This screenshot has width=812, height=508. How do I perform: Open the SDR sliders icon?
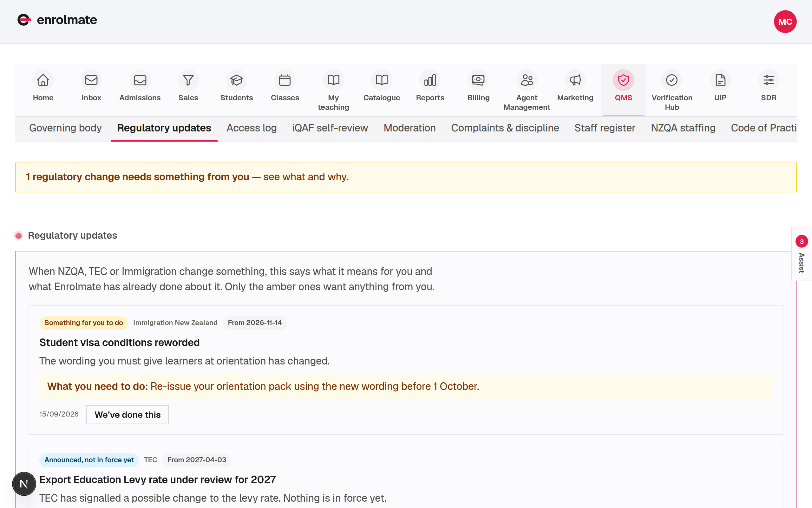(x=769, y=80)
